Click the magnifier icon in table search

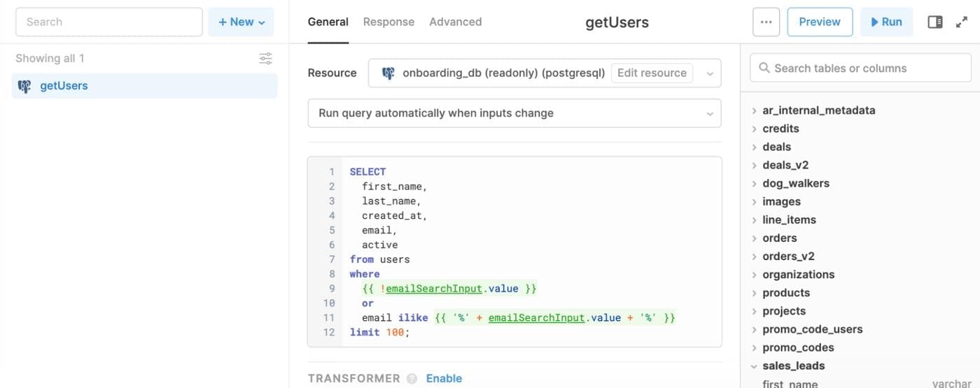(x=764, y=68)
